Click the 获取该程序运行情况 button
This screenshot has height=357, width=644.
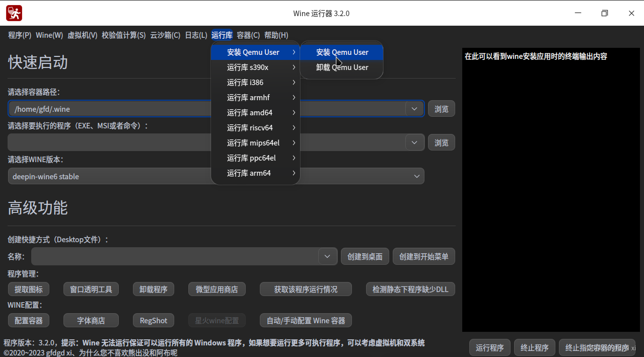pos(306,289)
